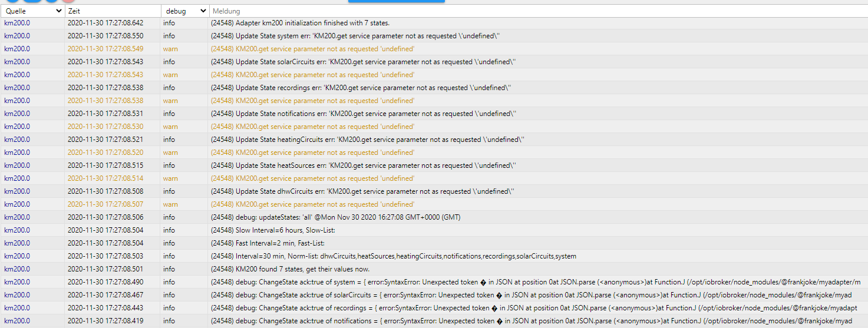Click timestamp 2020-11-30 17:27:08.515
This screenshot has width=868, height=328.
[x=105, y=165]
